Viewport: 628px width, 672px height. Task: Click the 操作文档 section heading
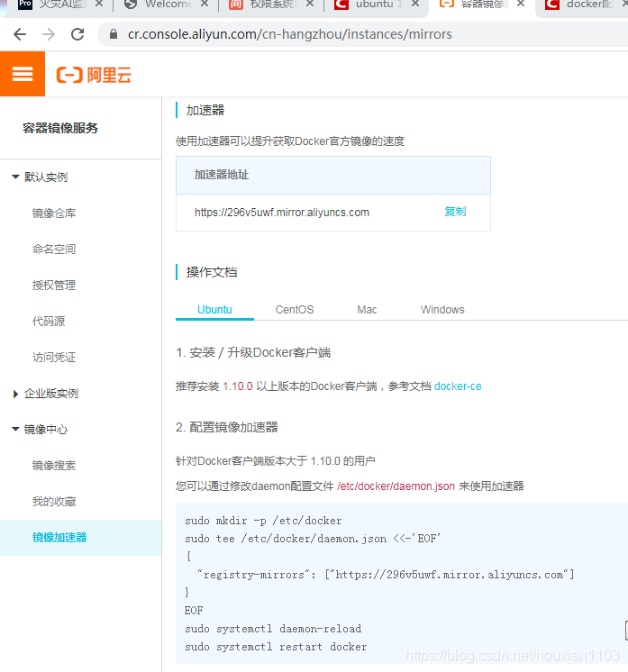212,272
